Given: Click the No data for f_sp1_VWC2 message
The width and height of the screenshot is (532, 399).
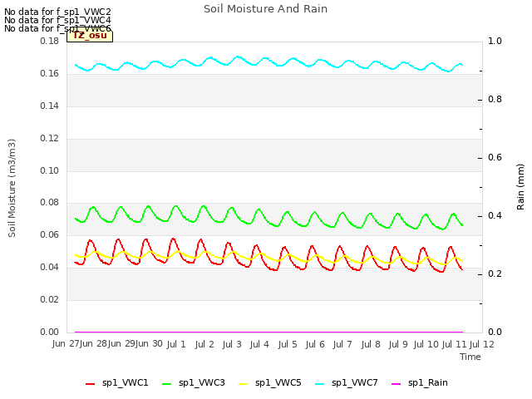Looking at the screenshot, I should tap(57, 12).
